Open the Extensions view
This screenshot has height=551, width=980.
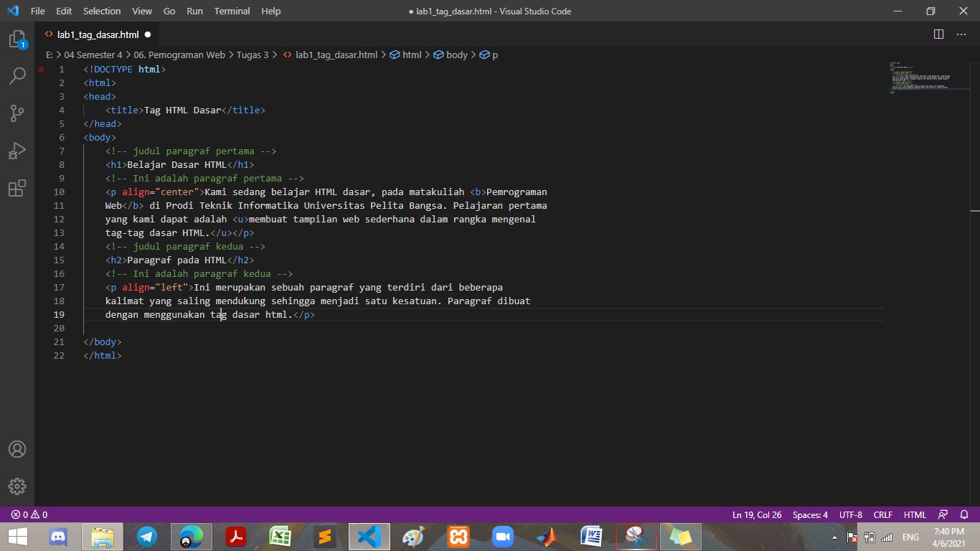(17, 187)
